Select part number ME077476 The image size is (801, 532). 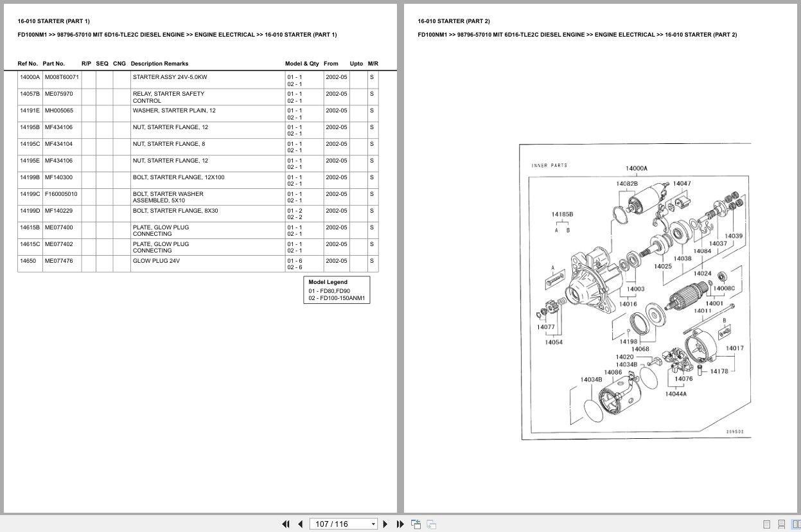[x=58, y=261]
